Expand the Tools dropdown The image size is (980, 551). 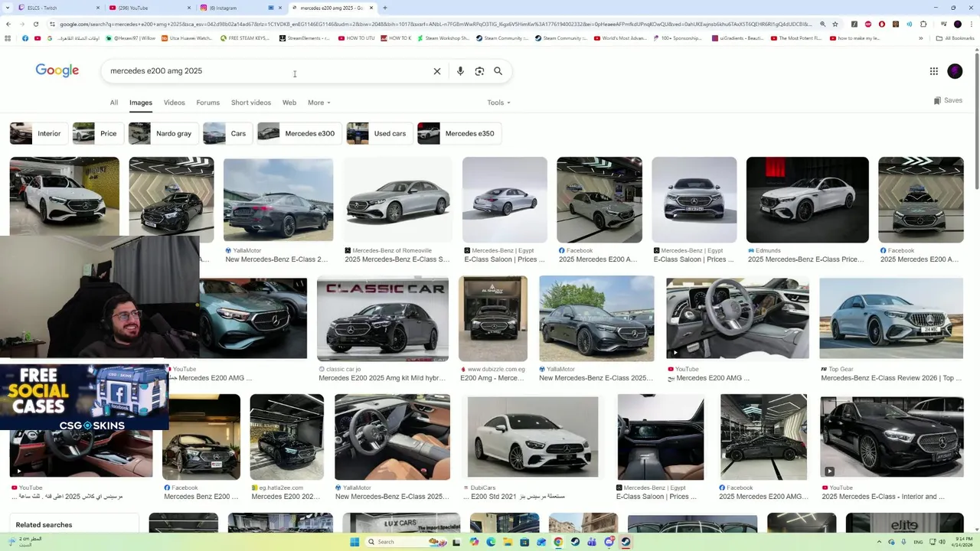click(x=498, y=103)
